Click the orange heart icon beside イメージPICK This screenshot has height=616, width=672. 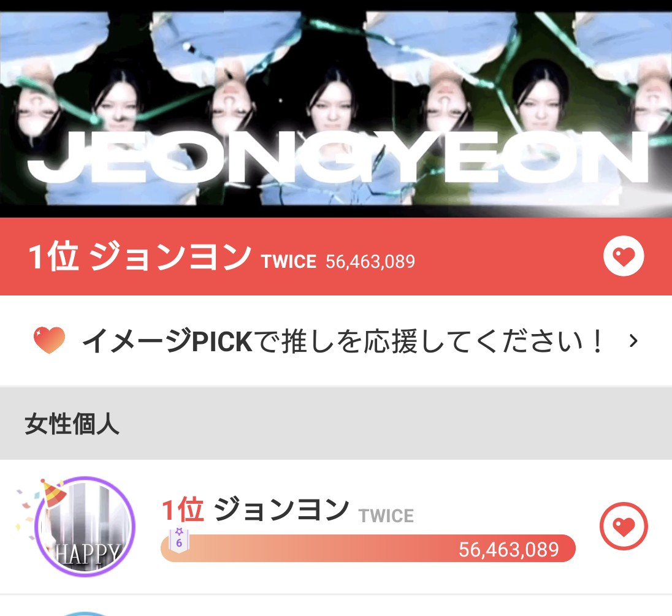point(49,341)
